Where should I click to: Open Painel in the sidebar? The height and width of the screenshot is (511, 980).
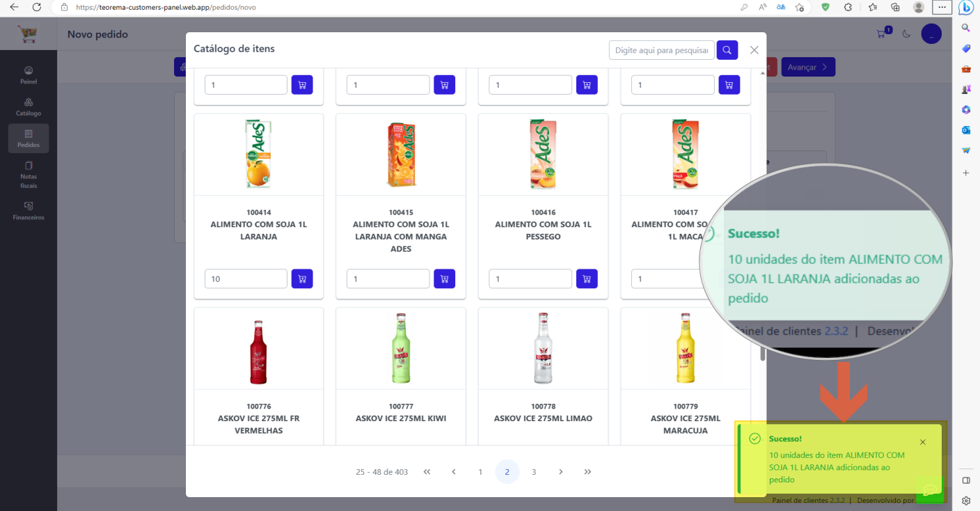pos(29,75)
